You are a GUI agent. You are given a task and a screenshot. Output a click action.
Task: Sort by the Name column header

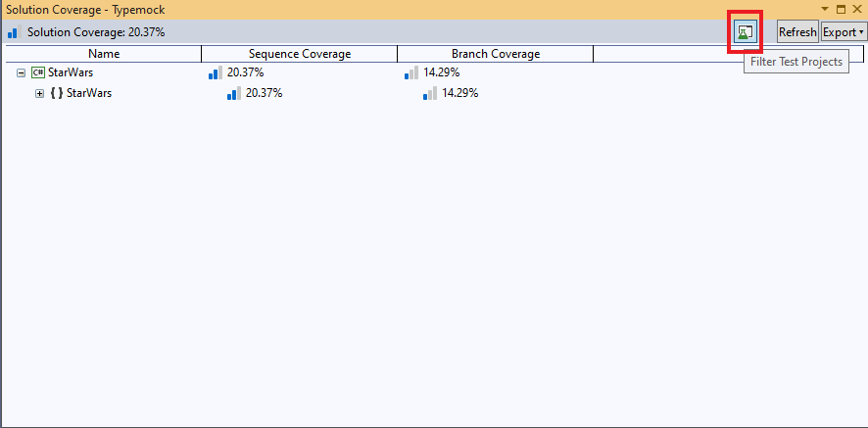[x=103, y=54]
